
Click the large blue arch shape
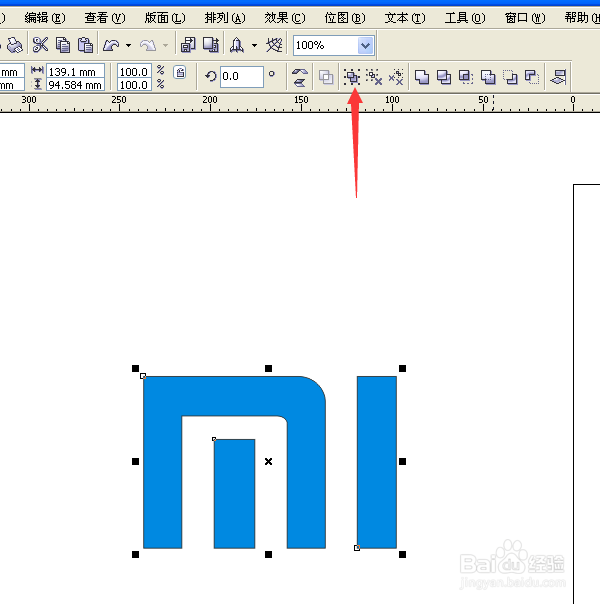[x=235, y=396]
